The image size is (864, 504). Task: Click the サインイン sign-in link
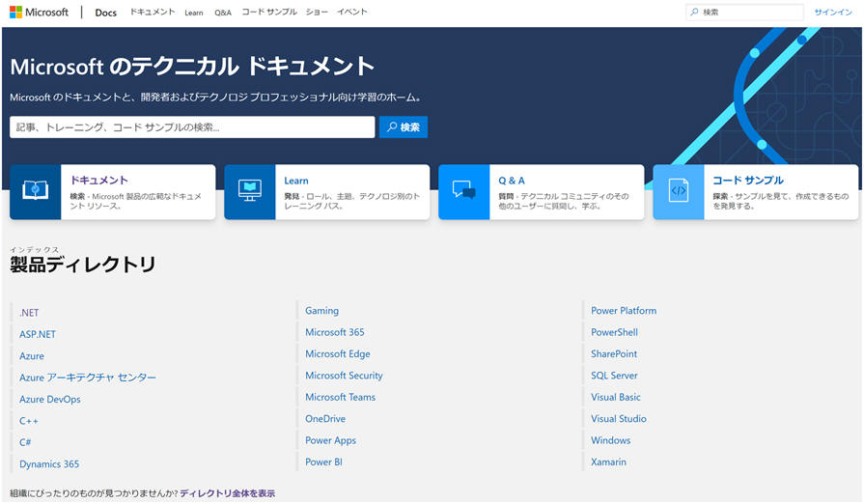tap(833, 13)
